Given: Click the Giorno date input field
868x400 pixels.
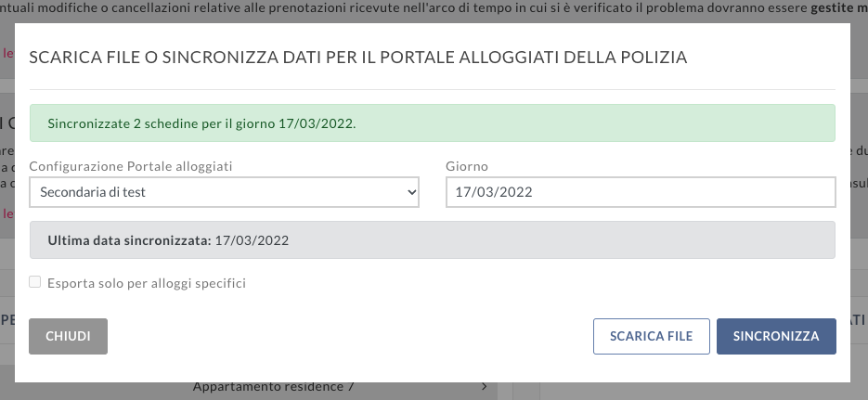Looking at the screenshot, I should [641, 192].
